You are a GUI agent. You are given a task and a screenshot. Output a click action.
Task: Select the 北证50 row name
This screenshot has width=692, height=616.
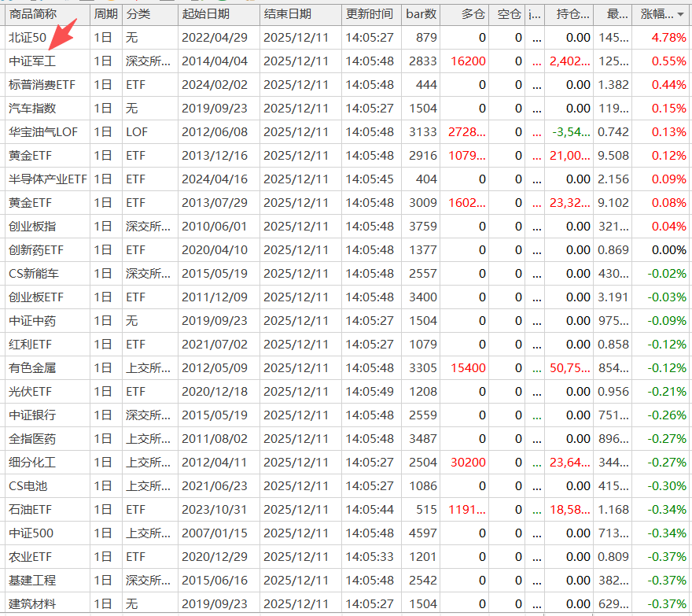[x=28, y=38]
